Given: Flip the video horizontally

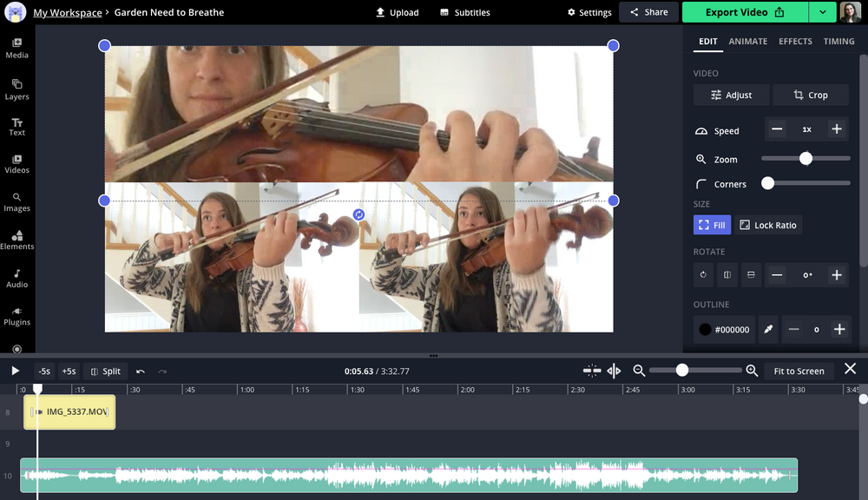Looking at the screenshot, I should tap(727, 274).
